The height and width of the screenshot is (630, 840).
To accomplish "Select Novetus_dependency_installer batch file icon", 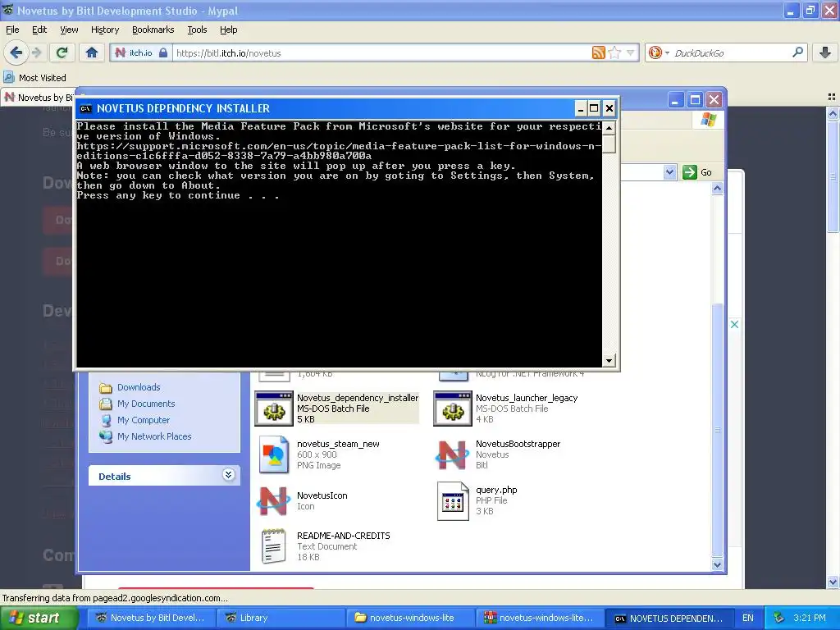I will point(274,409).
